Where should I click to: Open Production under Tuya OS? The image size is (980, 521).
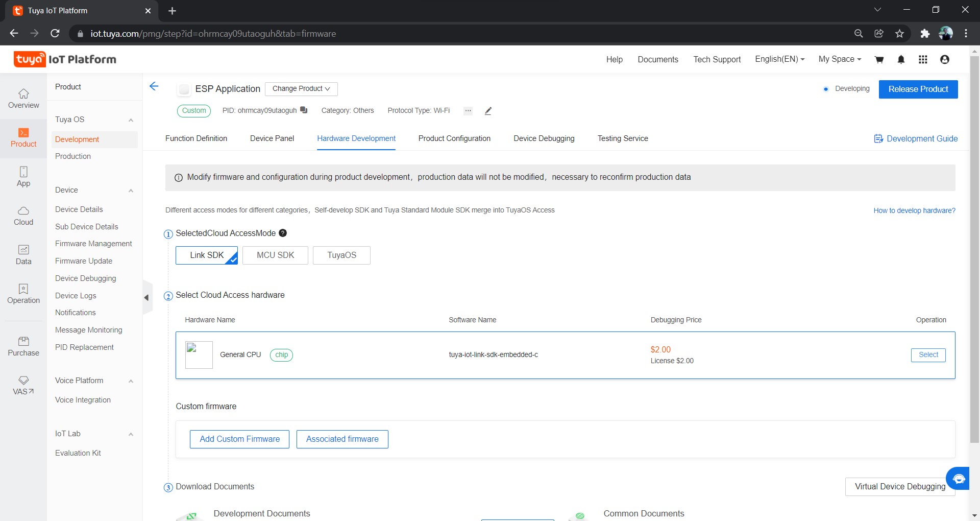[x=73, y=156]
